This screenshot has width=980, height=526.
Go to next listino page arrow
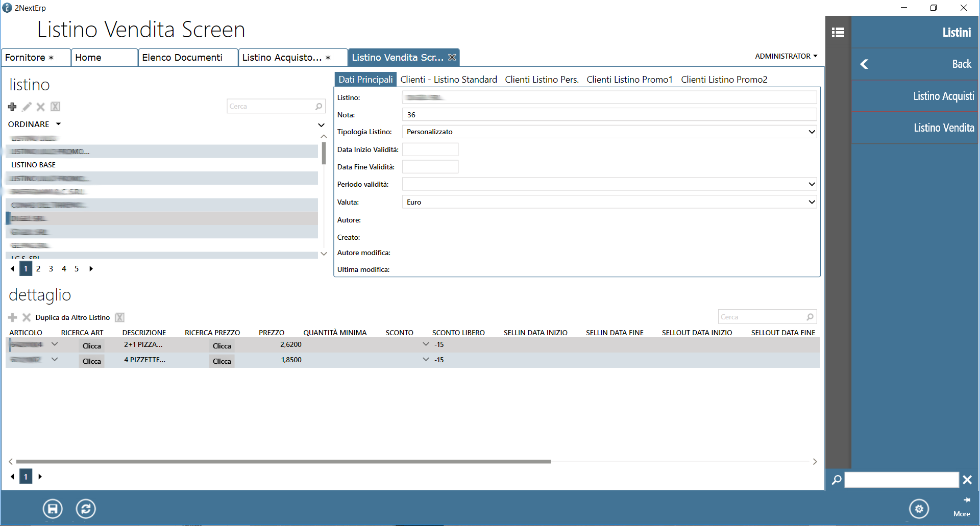pyautogui.click(x=91, y=269)
